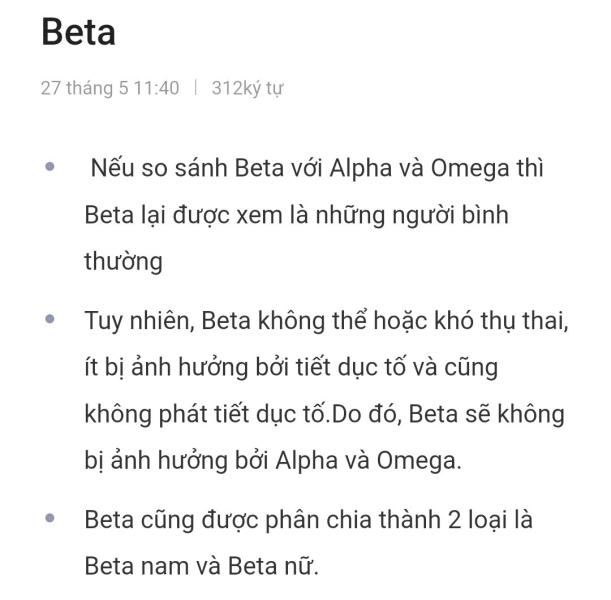
Task: Place cursor in line "Nếu so sánh Beta"
Action: [x=317, y=169]
